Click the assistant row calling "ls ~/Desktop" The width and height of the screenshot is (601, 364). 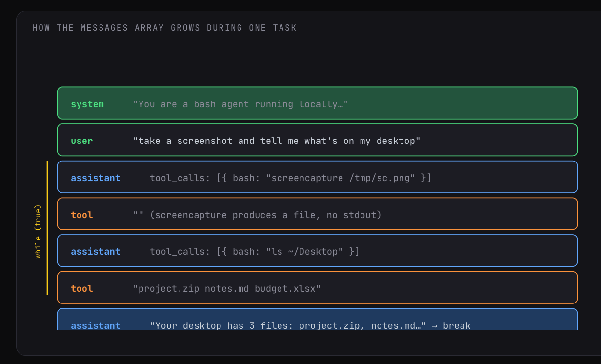pyautogui.click(x=317, y=251)
